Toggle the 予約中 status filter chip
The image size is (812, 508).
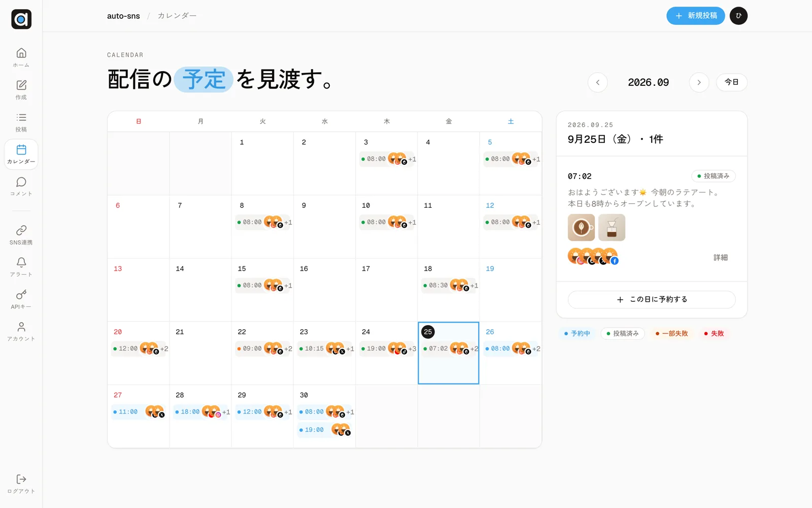577,334
